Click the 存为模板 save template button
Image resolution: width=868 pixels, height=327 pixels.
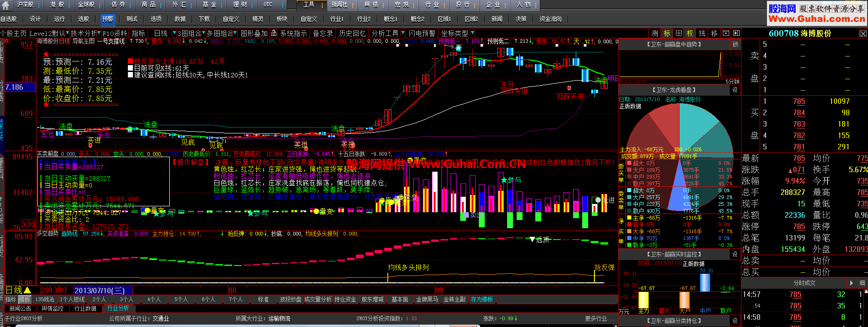click(482, 299)
